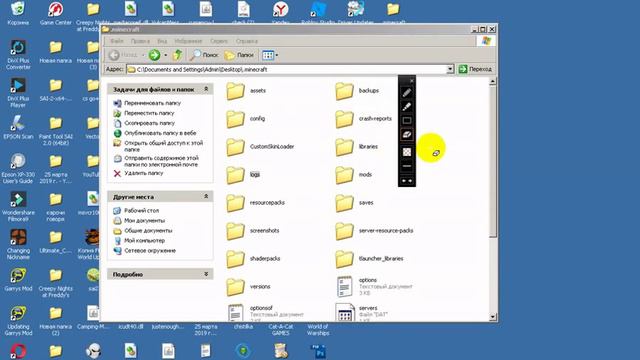Expand the Details panel
The height and width of the screenshot is (360, 640).
point(206,274)
